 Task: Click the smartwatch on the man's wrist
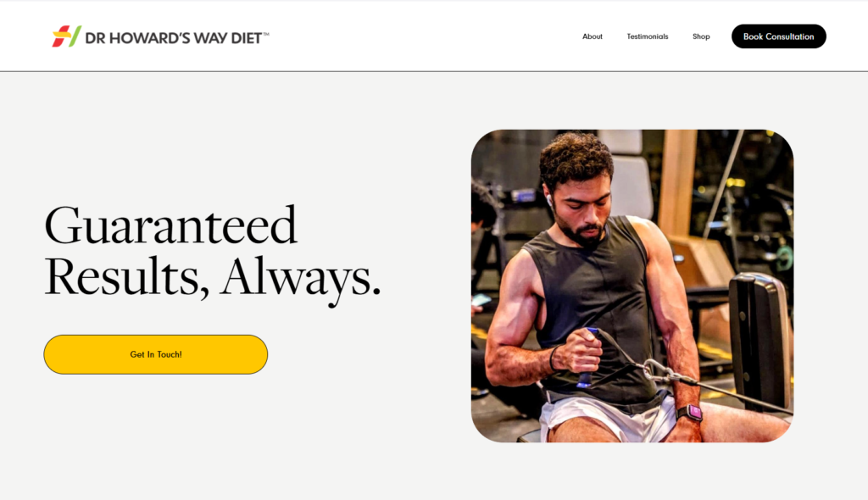point(689,412)
